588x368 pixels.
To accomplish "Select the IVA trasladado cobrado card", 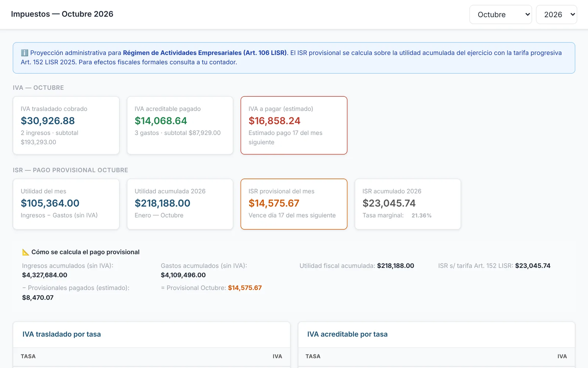I will (66, 125).
